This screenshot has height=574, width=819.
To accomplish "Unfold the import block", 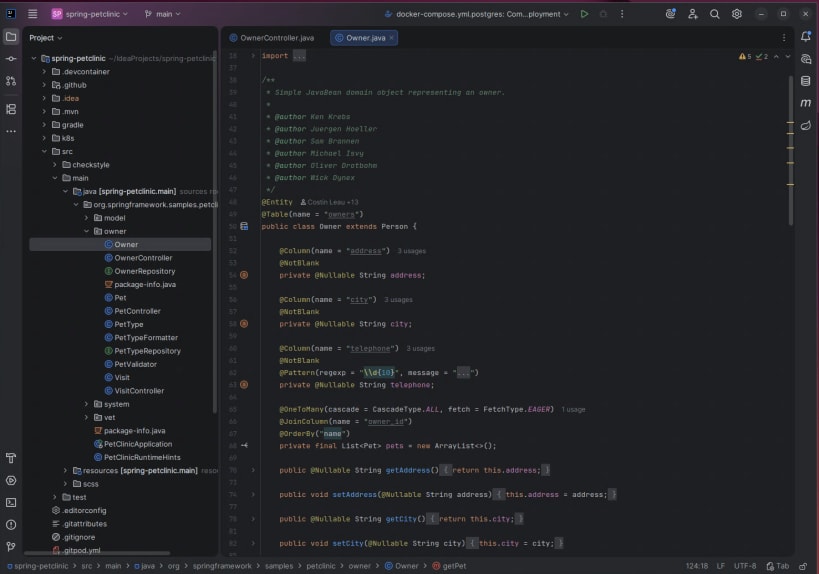I will (x=253, y=55).
